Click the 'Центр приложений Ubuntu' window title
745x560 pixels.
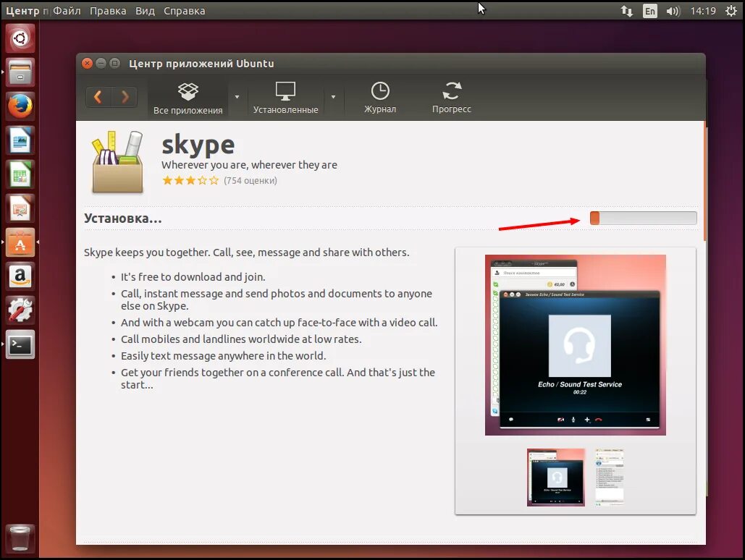(201, 63)
